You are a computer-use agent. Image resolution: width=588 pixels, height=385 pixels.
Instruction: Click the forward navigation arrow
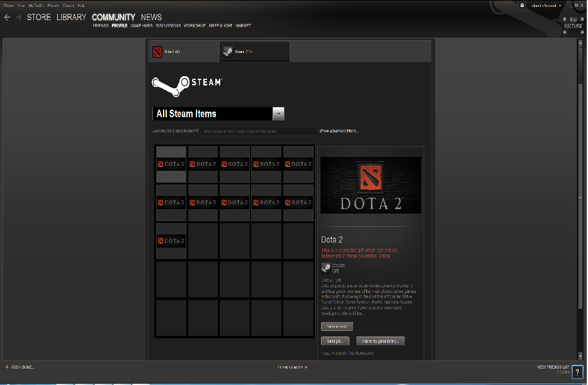(x=18, y=18)
